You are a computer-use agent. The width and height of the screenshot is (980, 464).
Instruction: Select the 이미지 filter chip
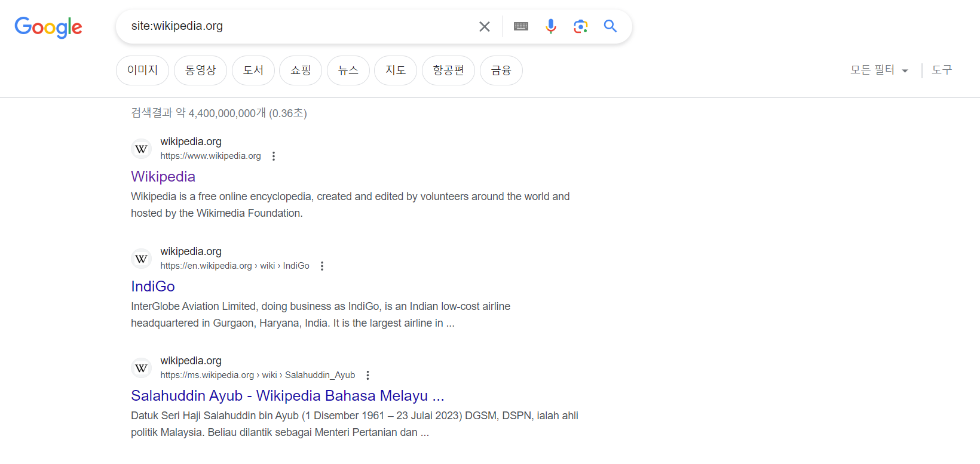tap(142, 70)
